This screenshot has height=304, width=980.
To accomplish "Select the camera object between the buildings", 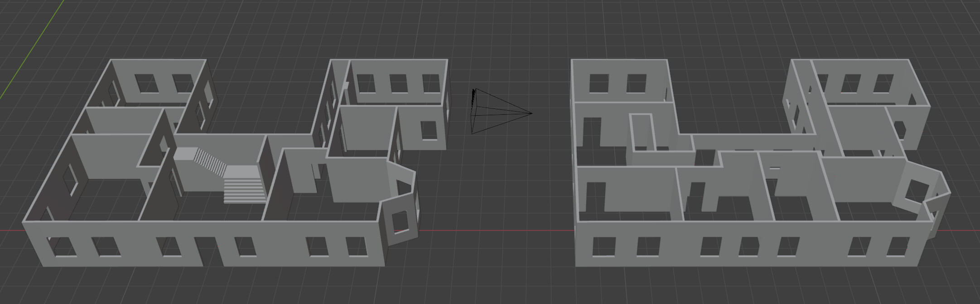I will tap(501, 112).
